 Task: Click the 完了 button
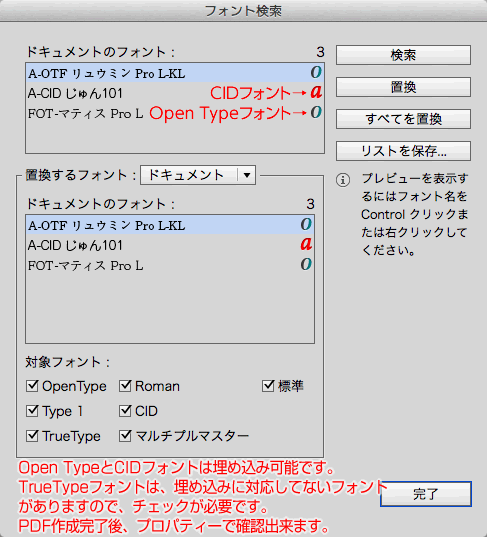tap(426, 494)
